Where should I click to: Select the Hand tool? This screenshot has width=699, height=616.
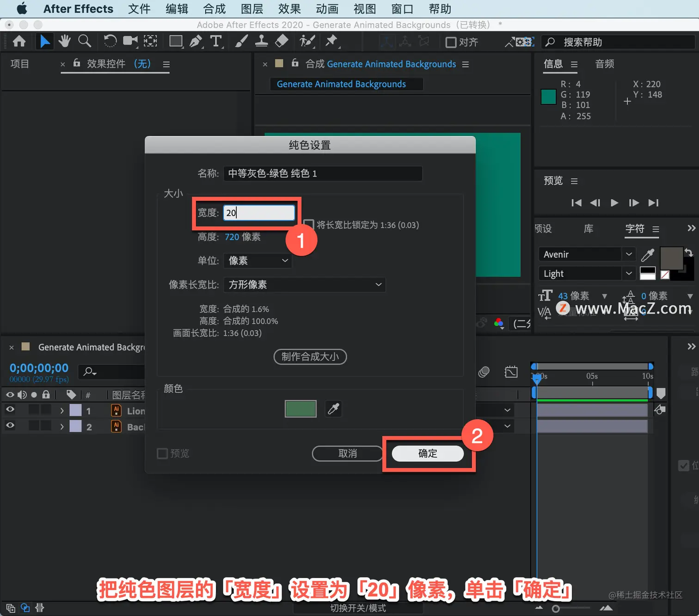point(64,42)
